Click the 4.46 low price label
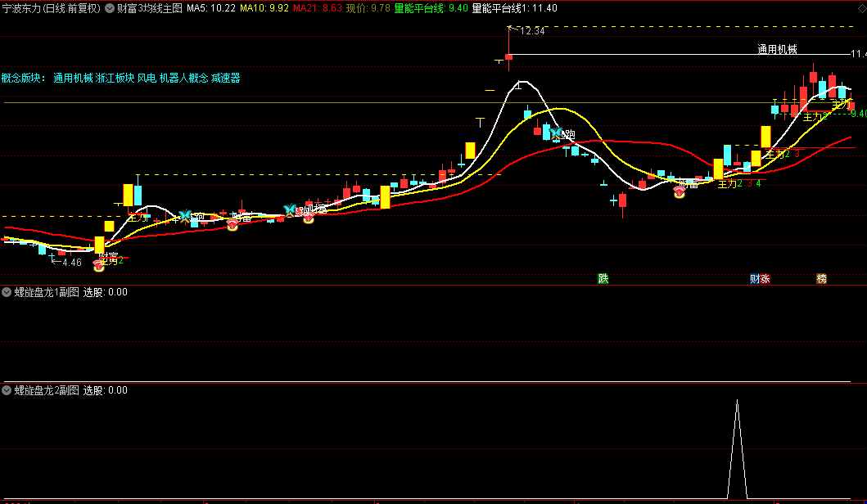This screenshot has height=504, width=867. pyautogui.click(x=72, y=263)
